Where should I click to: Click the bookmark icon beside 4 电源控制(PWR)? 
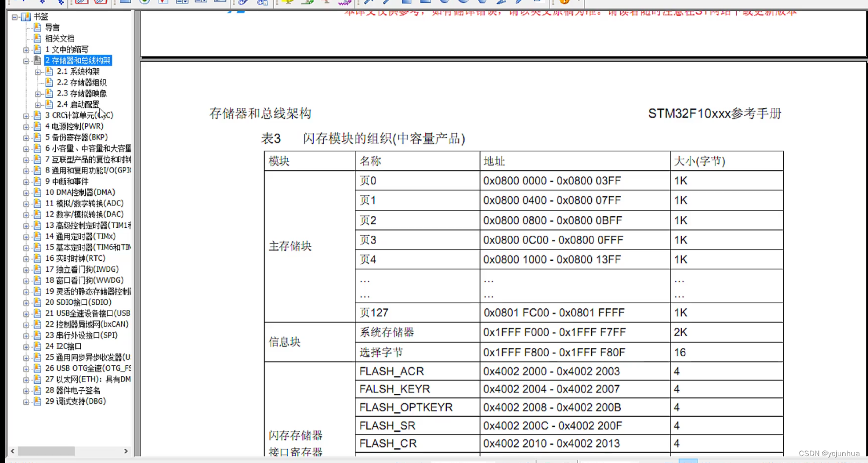pos(38,126)
